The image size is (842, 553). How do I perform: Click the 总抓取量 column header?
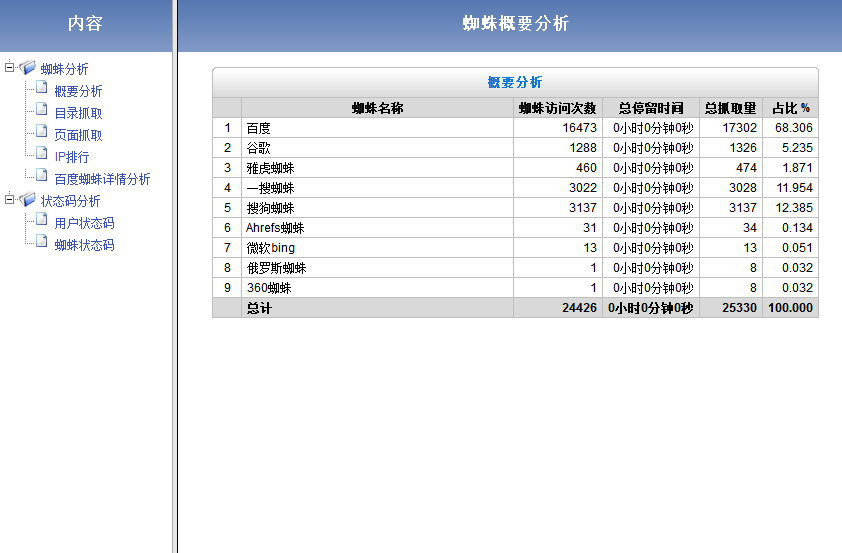[x=731, y=108]
